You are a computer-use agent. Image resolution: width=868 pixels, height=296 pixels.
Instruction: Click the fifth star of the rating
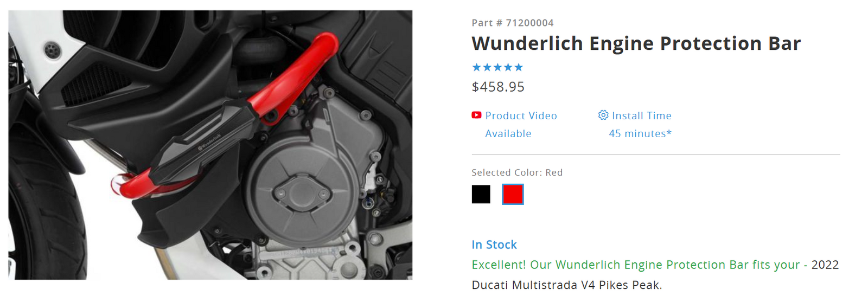click(519, 67)
